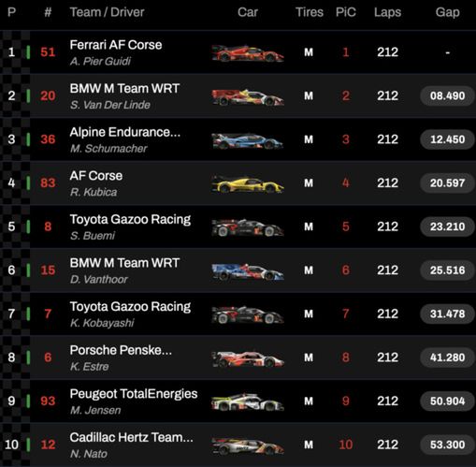Click the Team / Driver column header

(x=107, y=12)
